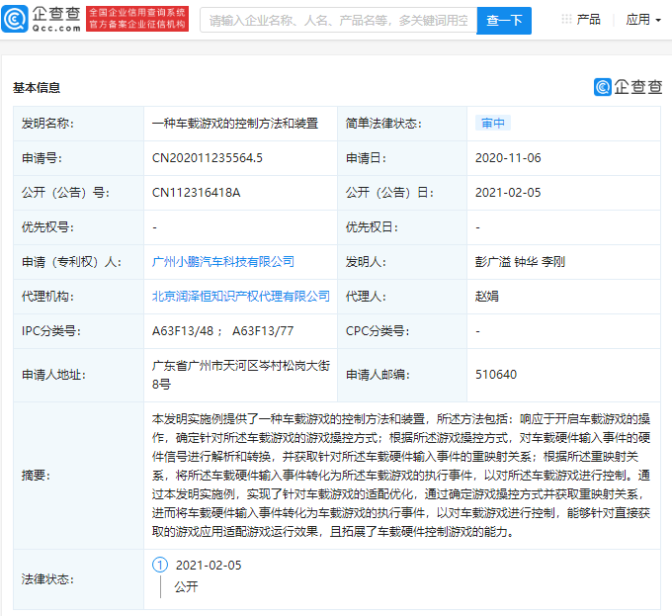
Task: Click the 查一下 search button
Action: click(x=504, y=20)
